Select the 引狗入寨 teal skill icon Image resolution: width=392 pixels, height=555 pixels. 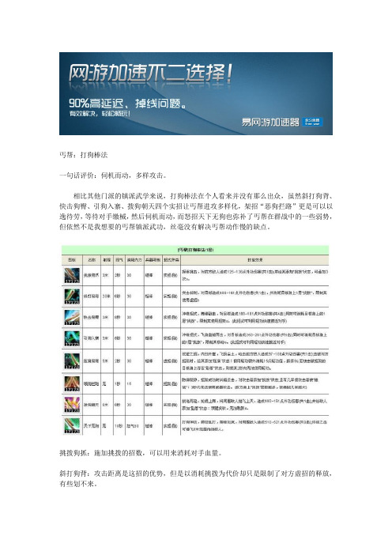click(72, 338)
